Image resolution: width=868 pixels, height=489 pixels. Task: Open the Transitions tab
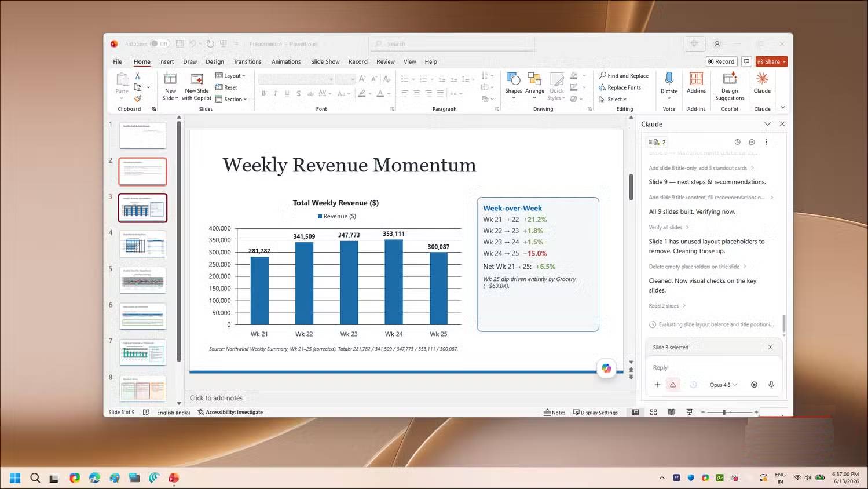(247, 61)
